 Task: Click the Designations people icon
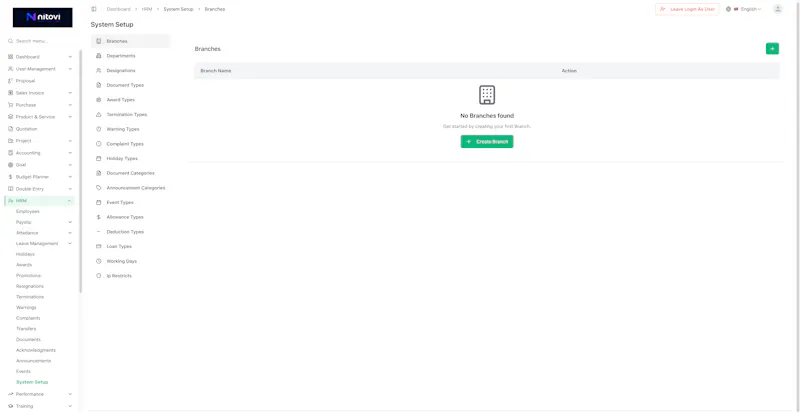[x=98, y=70]
